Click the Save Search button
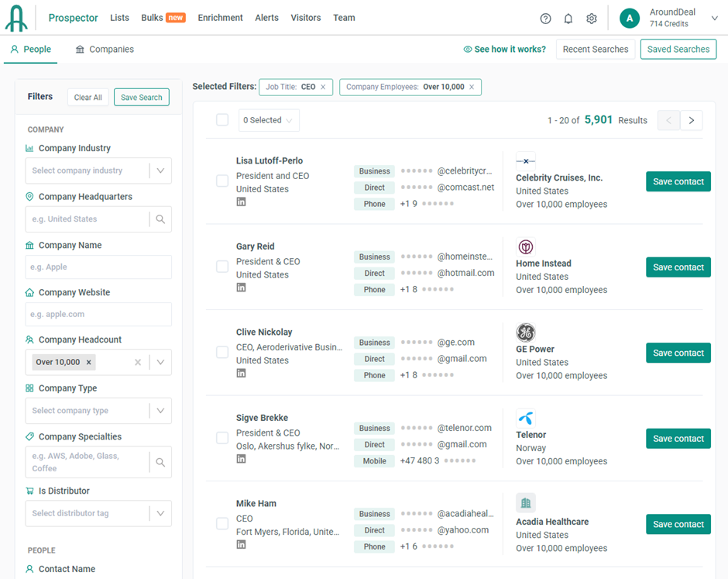This screenshot has width=728, height=579. click(141, 98)
